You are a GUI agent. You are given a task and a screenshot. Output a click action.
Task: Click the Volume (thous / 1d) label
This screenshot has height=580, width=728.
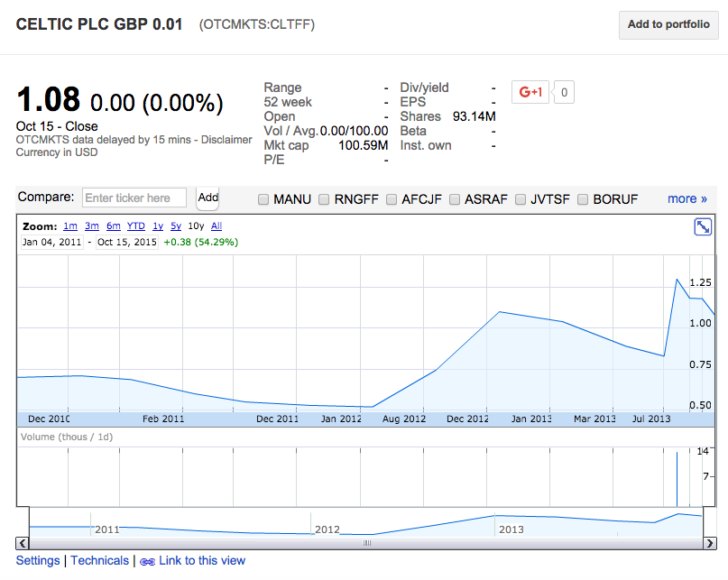pos(67,437)
